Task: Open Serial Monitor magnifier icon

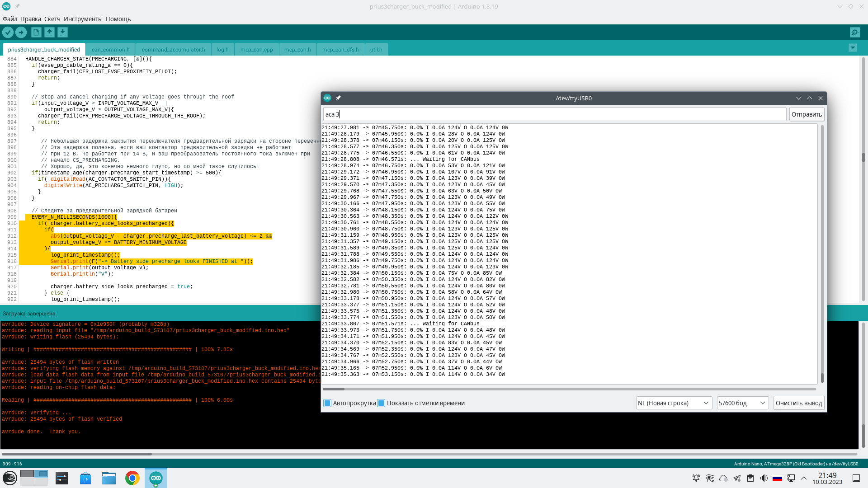Action: [x=854, y=32]
